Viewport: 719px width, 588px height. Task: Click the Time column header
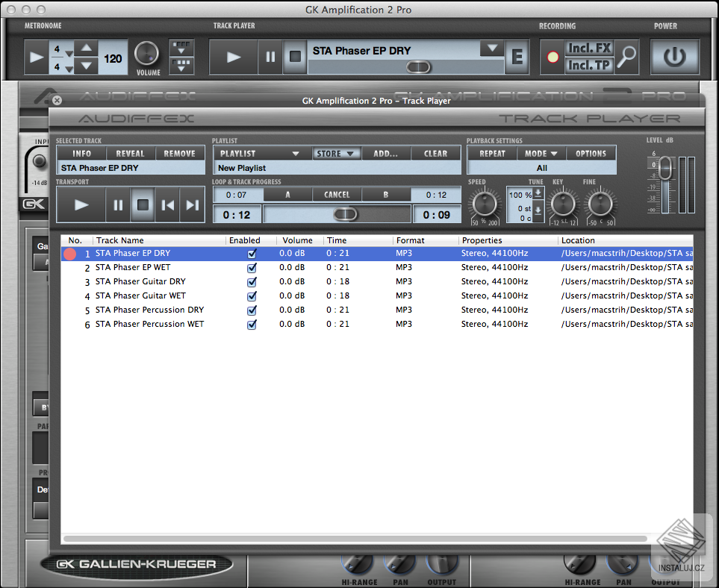click(x=358, y=240)
